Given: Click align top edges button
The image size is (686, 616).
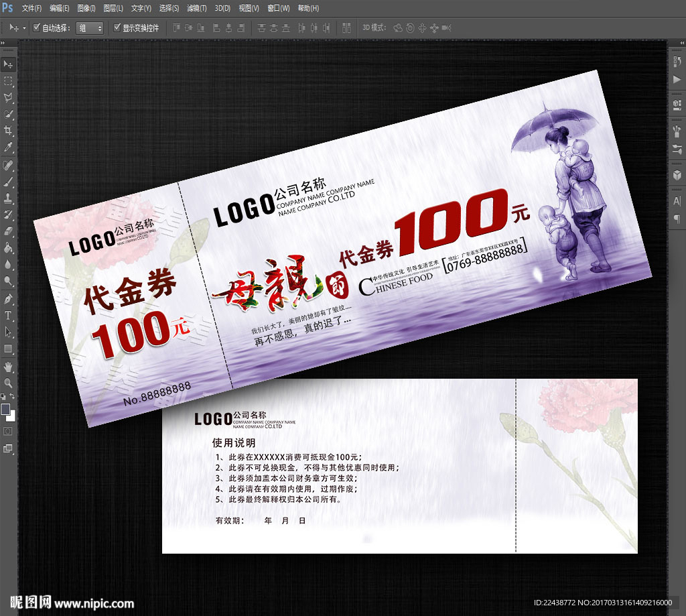Looking at the screenshot, I should coord(176,28).
